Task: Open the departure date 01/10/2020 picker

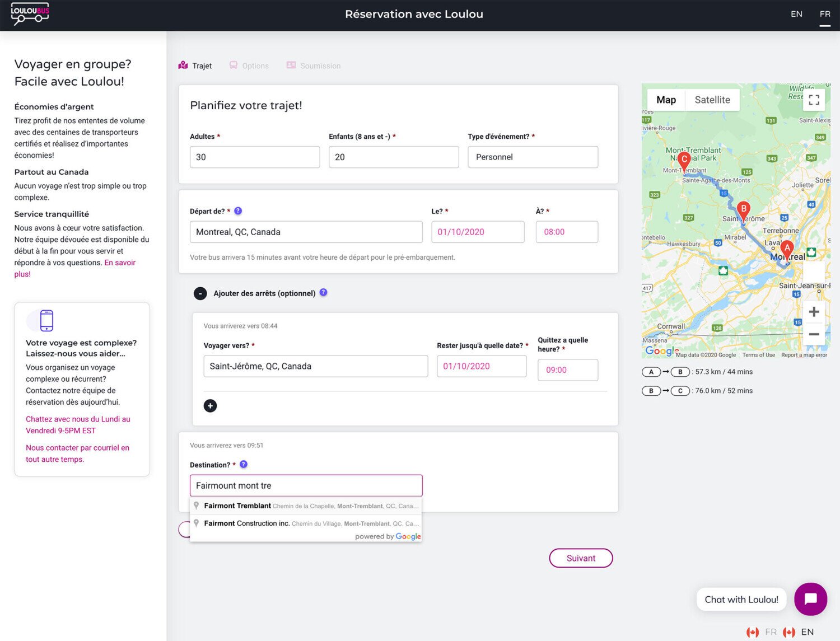Action: (x=478, y=232)
